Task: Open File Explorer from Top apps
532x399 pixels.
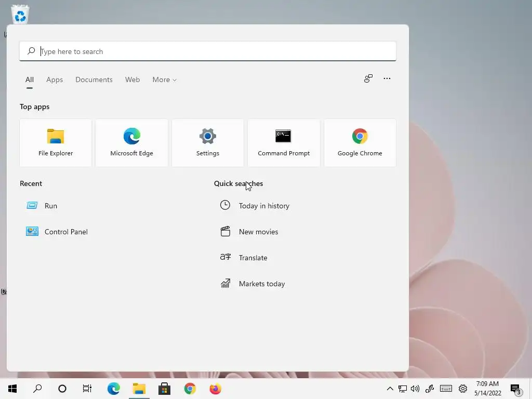Action: click(56, 143)
